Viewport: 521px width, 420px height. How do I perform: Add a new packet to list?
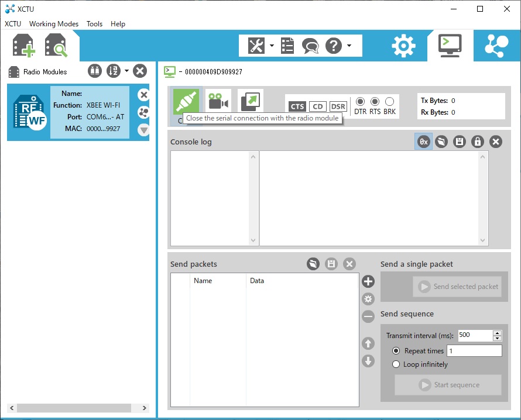[x=368, y=281]
